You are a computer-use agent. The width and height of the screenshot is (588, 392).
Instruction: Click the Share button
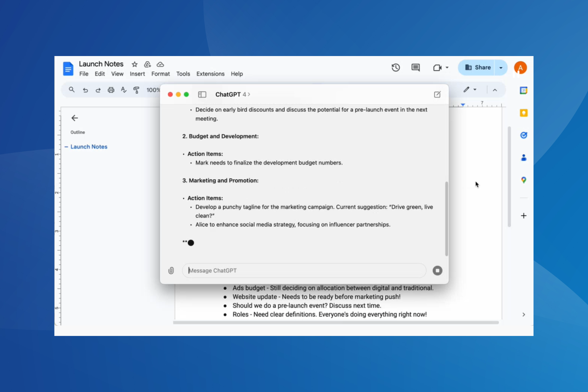pyautogui.click(x=477, y=67)
